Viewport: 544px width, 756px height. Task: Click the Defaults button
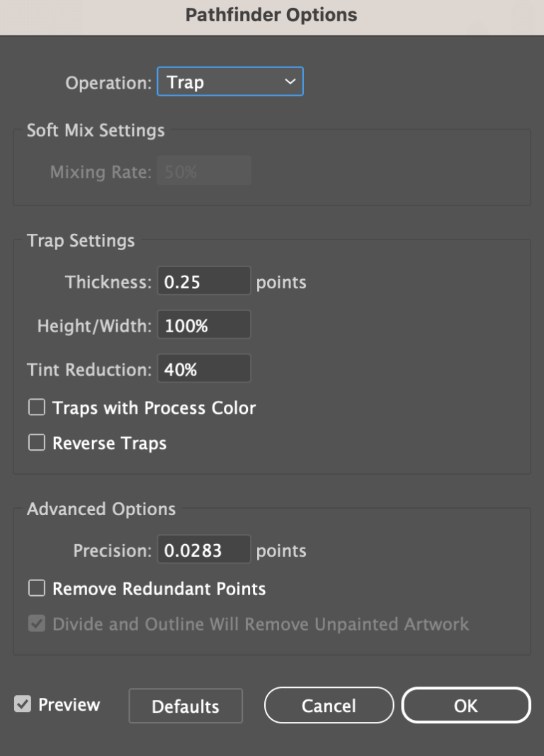[x=185, y=705]
